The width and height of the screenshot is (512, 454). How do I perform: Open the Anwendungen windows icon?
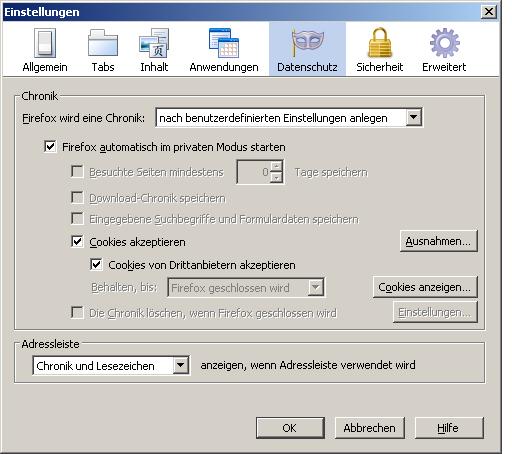click(x=224, y=43)
